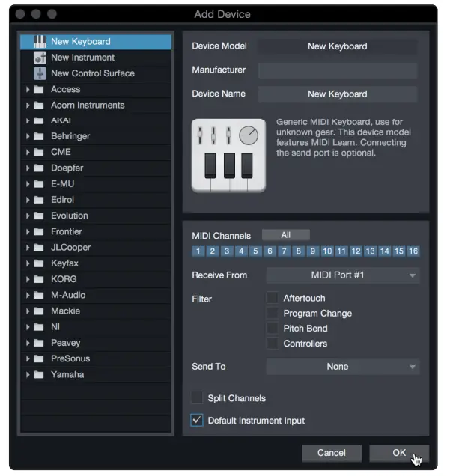
Task: Toggle MIDI channel 8
Action: tap(299, 251)
